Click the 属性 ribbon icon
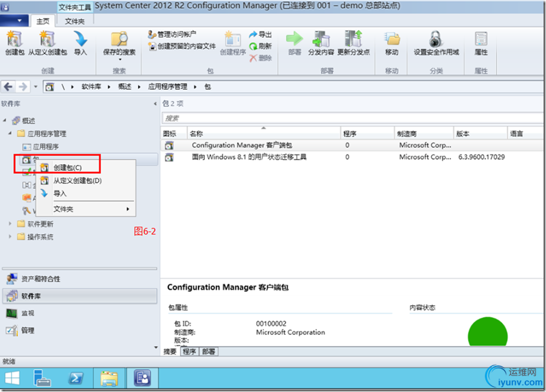The width and height of the screenshot is (546, 392). click(x=481, y=38)
